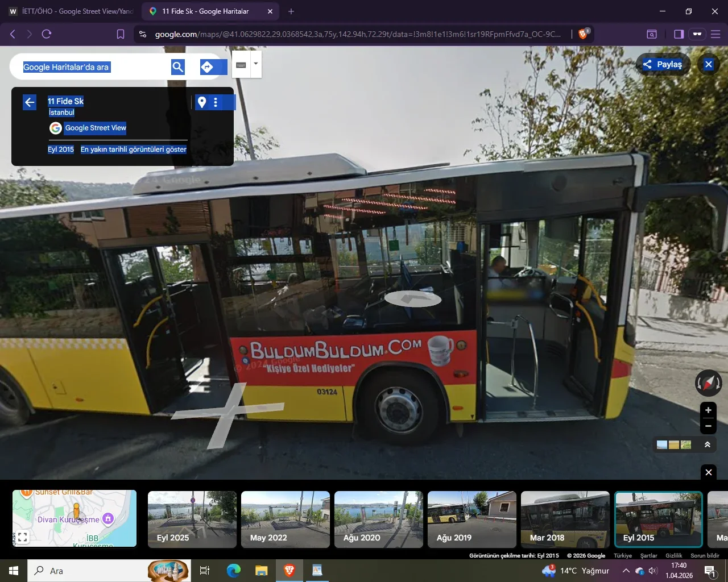Show hidden system tray icons
728x582 pixels.
pyautogui.click(x=626, y=571)
